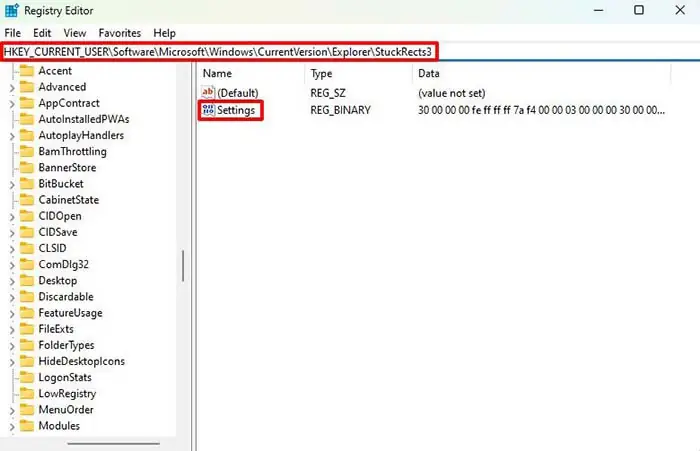Expand the CIDOpen key

coord(12,217)
